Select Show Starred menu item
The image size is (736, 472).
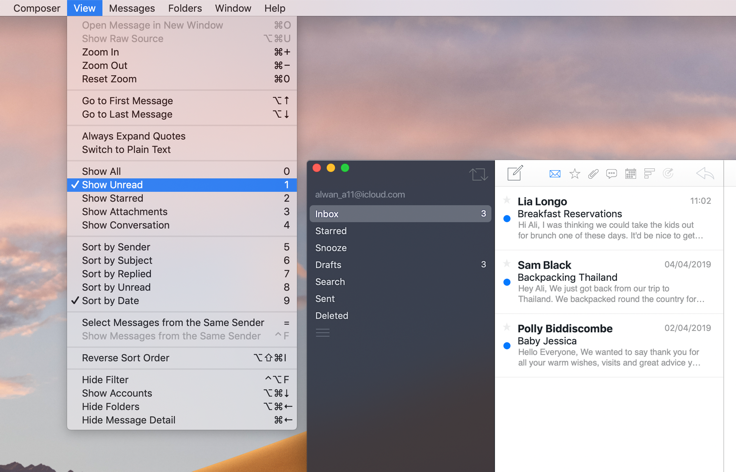click(x=182, y=198)
